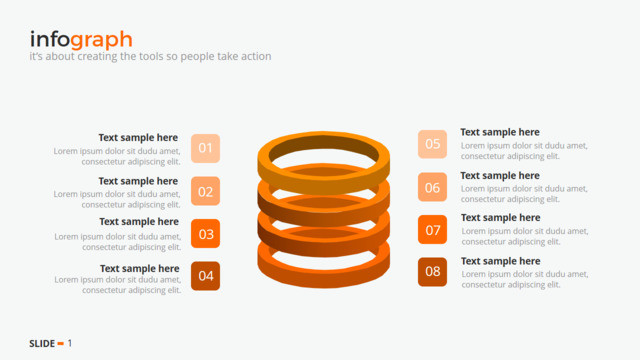Select the slide number 1
The height and width of the screenshot is (360, 640).
coord(70,343)
